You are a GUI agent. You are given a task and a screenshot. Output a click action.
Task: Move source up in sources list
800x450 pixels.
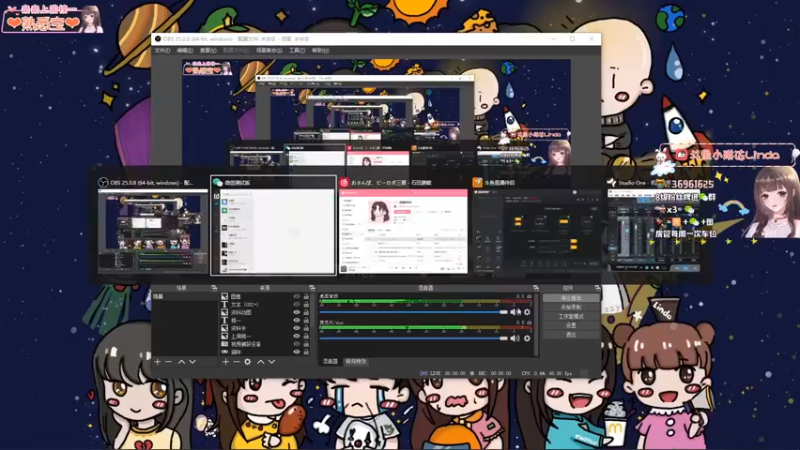pyautogui.click(x=261, y=362)
